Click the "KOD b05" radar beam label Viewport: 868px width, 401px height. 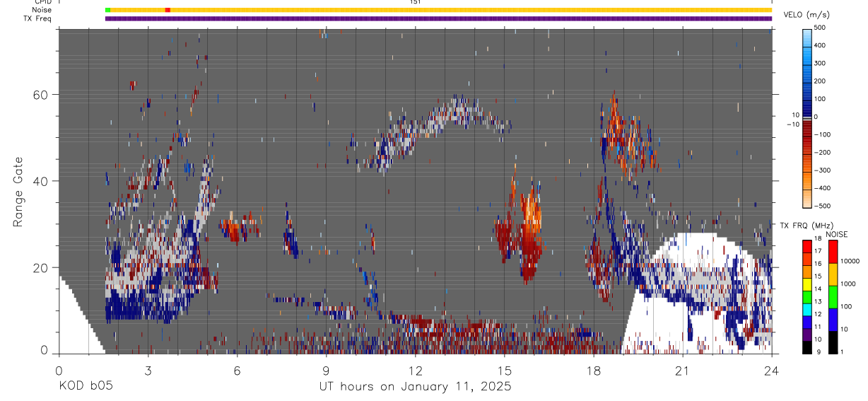click(x=86, y=386)
